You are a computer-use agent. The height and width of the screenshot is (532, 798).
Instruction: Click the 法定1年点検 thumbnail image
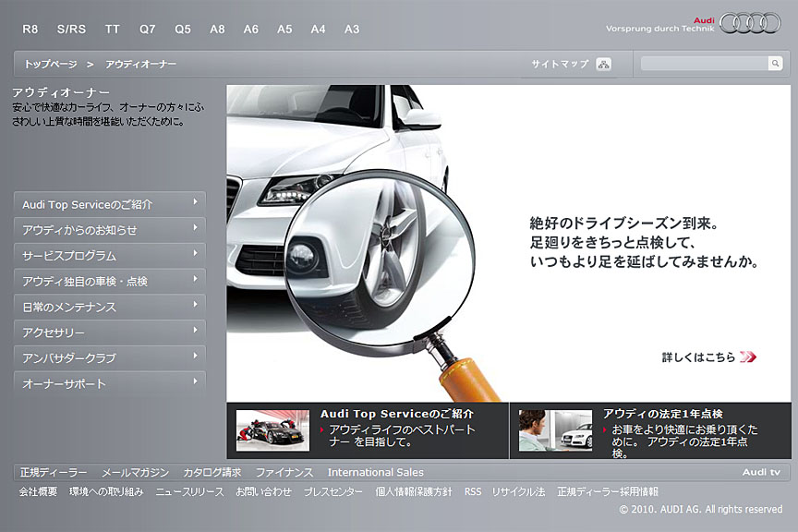(555, 430)
